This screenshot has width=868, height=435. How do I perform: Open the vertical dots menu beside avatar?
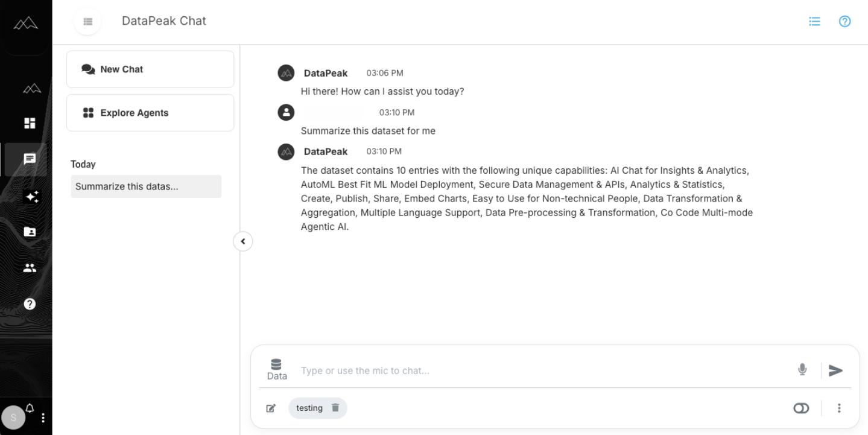43,418
